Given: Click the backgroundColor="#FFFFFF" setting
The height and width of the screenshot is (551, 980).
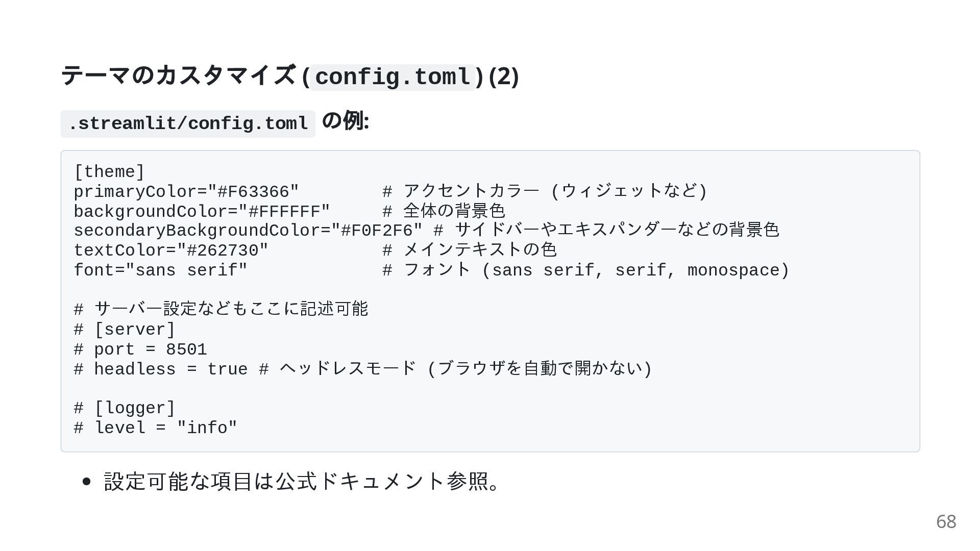Looking at the screenshot, I should [x=202, y=211].
